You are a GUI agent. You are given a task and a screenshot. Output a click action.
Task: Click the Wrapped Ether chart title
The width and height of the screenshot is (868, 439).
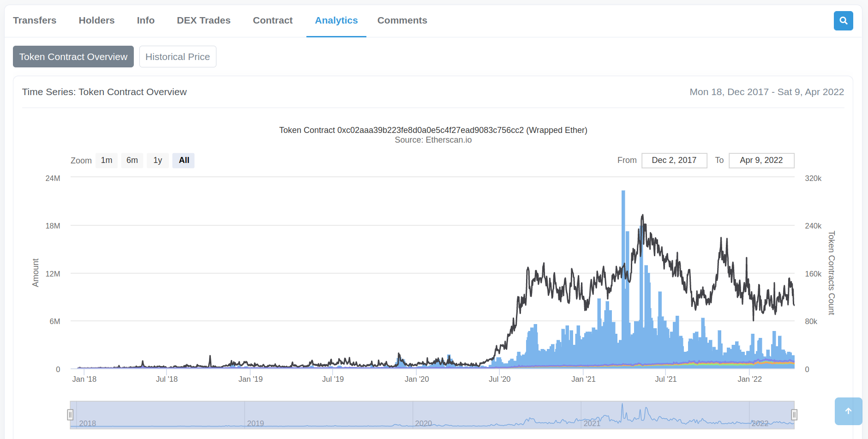pos(433,130)
